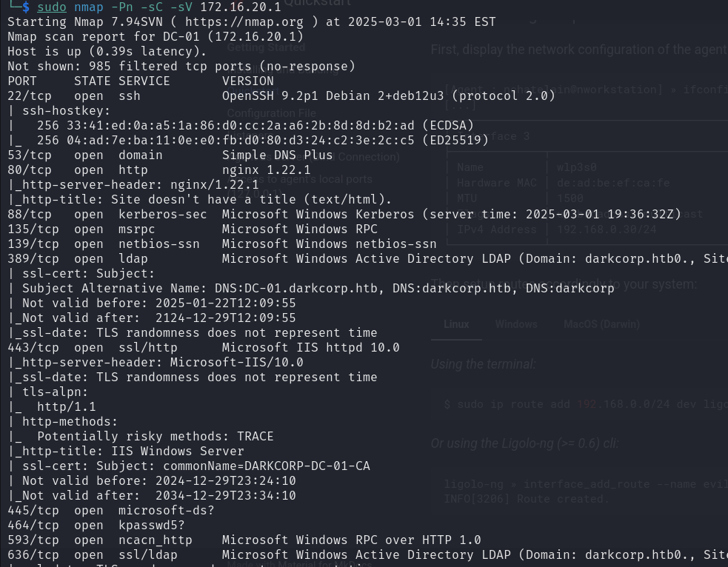Switch to the Linux tab
Screen dimensions: 728x567
point(456,324)
